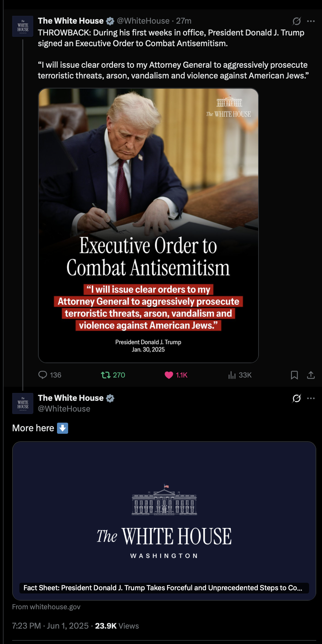Open The White House profile name in top post
The width and height of the screenshot is (322, 644).
(71, 21)
